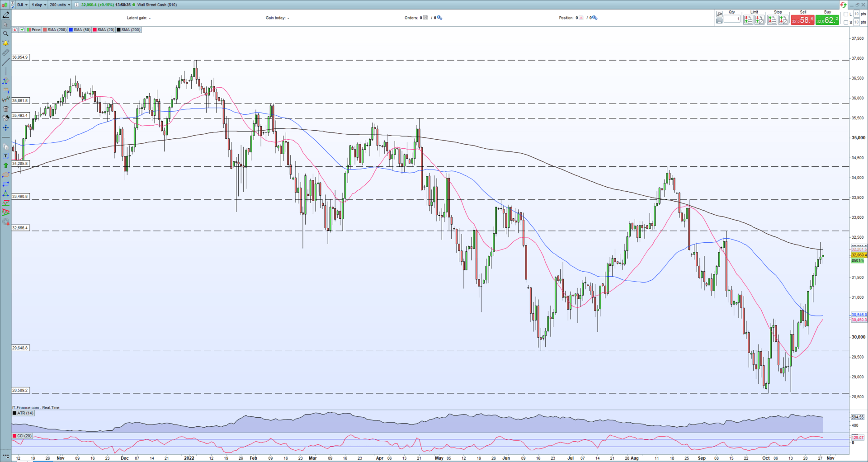Click red-green refresh arrows icon top right
This screenshot has width=868, height=462.
click(843, 5)
